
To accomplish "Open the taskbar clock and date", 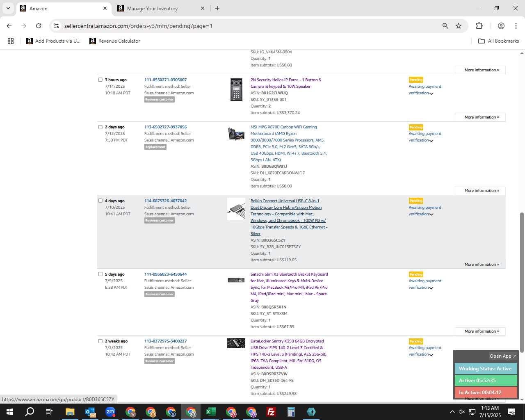I will (490, 412).
